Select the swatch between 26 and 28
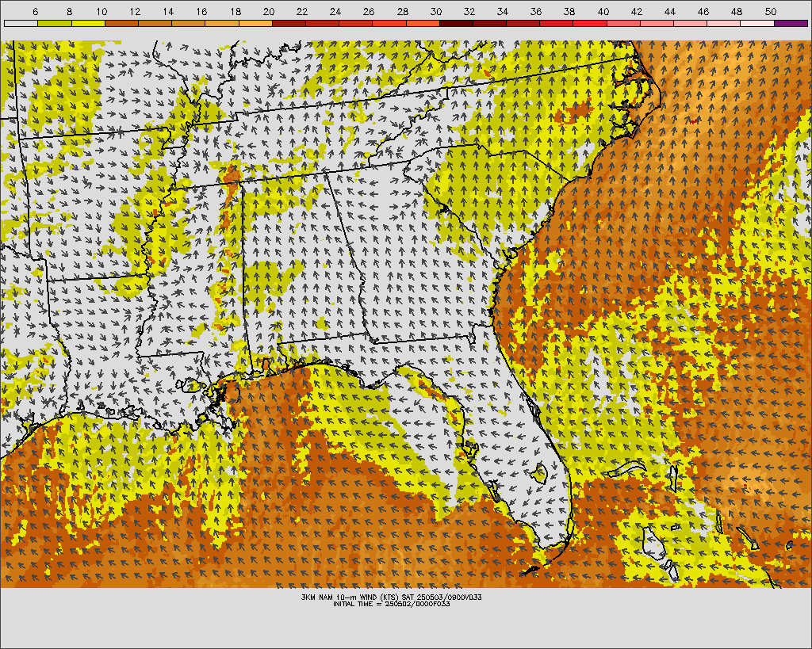The image size is (812, 649). 389,23
